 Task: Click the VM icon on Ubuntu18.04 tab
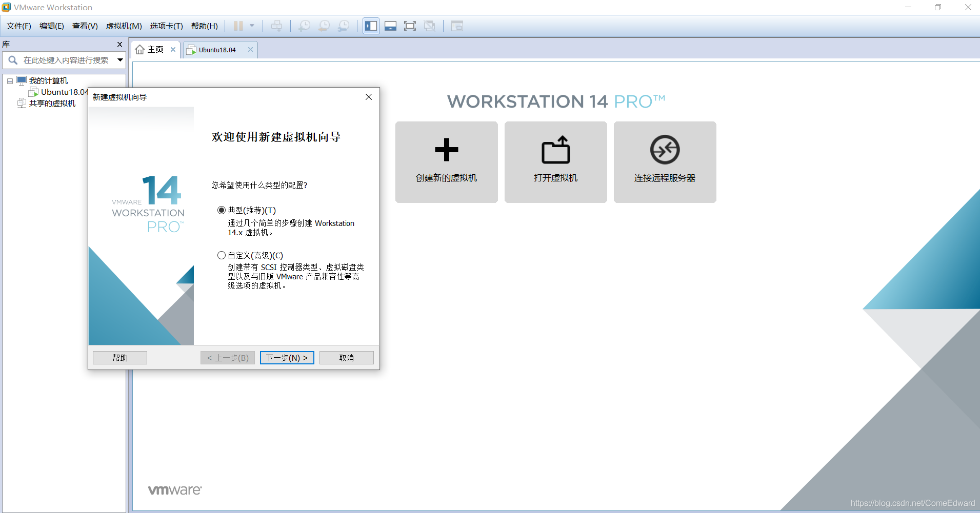coord(191,50)
